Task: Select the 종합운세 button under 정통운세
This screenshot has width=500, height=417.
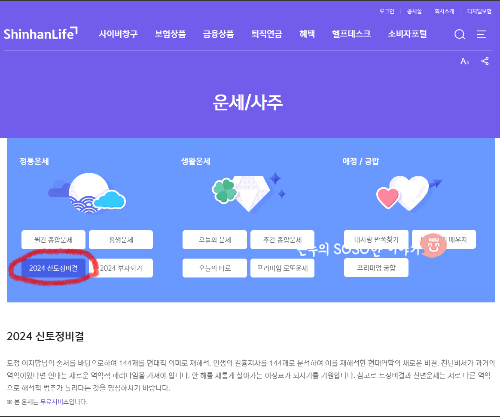Action: (53, 239)
